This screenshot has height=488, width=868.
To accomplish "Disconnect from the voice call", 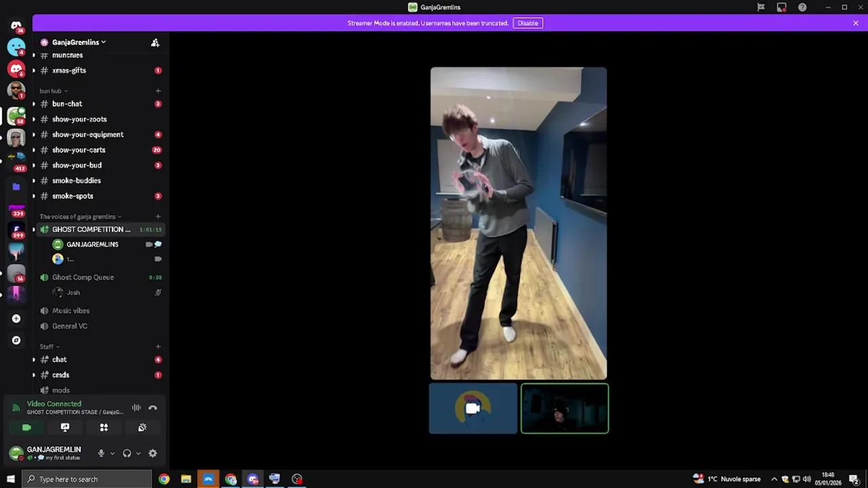I will 153,408.
